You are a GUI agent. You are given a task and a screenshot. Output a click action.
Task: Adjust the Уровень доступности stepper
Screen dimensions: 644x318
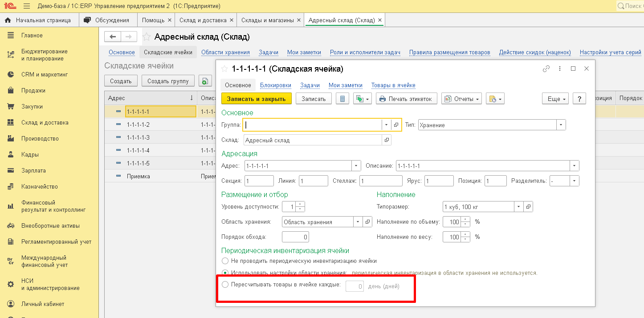(300, 207)
